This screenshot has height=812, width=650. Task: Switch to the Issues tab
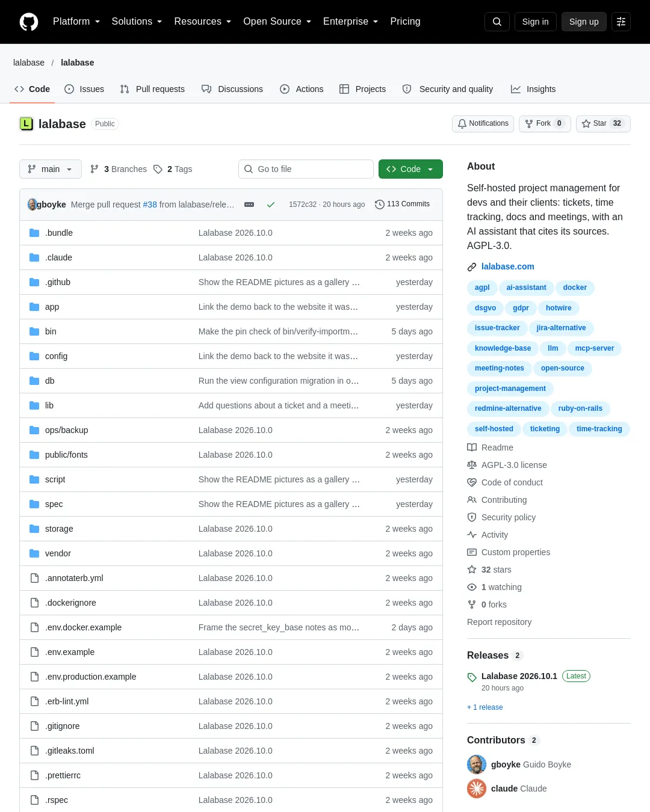click(x=84, y=89)
